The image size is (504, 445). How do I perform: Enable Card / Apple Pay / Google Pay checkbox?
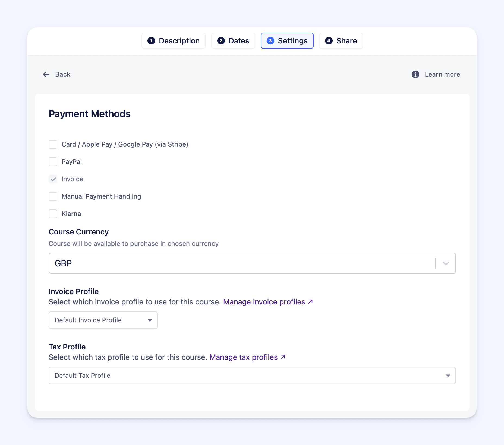point(53,144)
